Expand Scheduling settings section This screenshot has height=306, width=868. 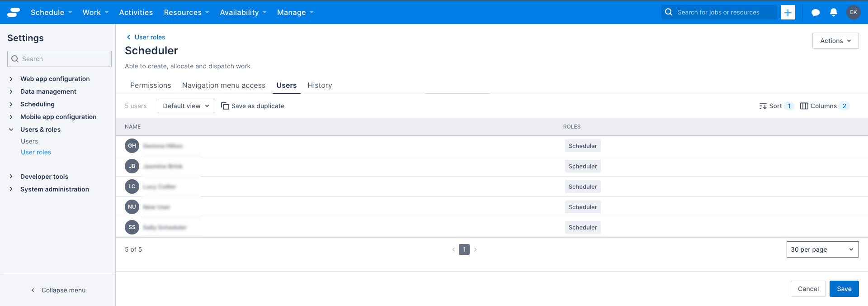[x=37, y=104]
